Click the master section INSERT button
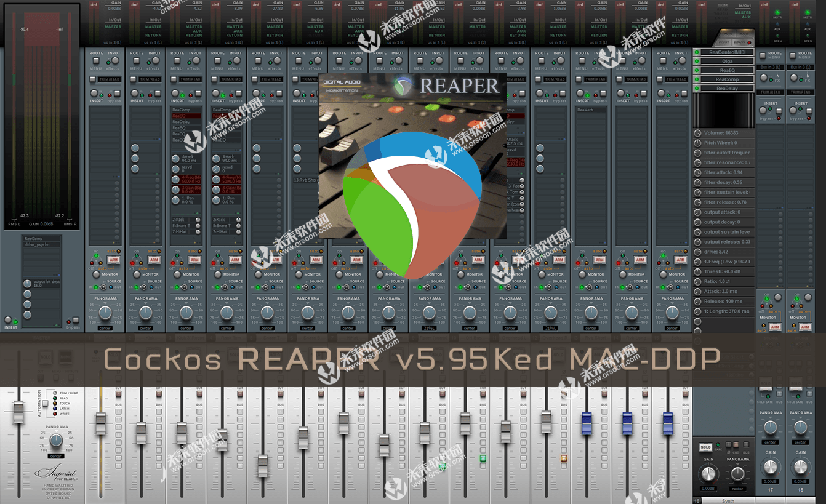This screenshot has height=504, width=826. 8,320
